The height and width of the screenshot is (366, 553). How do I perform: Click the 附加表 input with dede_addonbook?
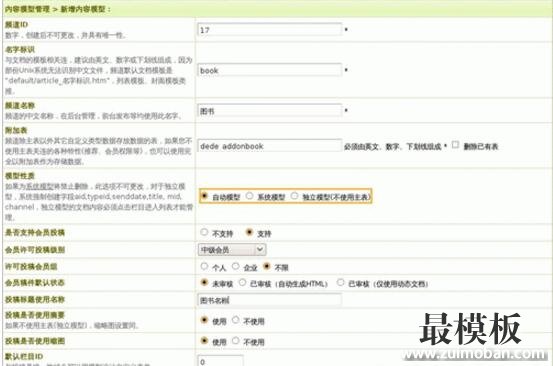tap(269, 146)
